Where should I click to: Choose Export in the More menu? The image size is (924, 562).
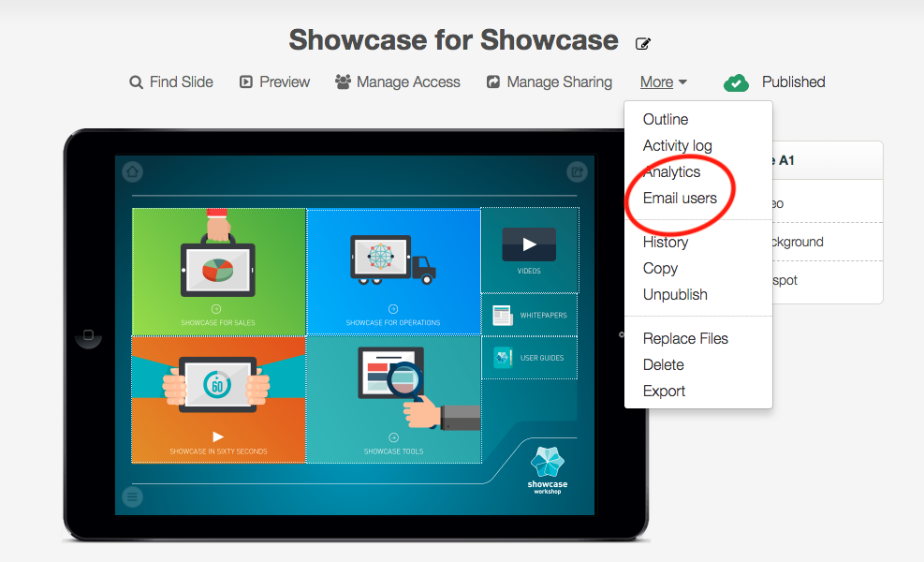(x=664, y=391)
